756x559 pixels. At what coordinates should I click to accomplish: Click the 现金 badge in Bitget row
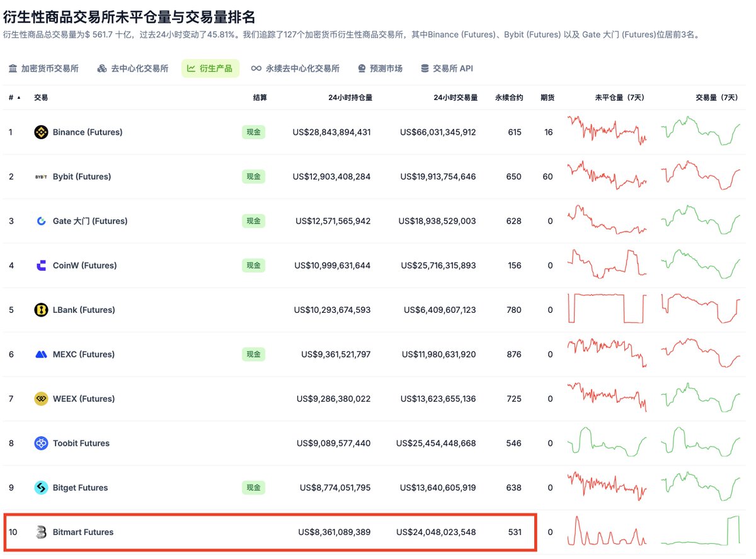[x=253, y=487]
